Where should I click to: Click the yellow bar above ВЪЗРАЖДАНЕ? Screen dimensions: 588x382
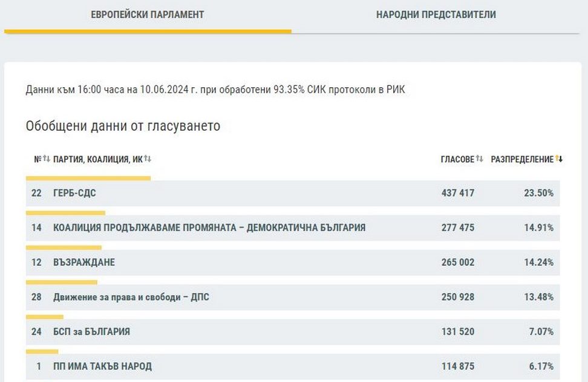(64, 248)
